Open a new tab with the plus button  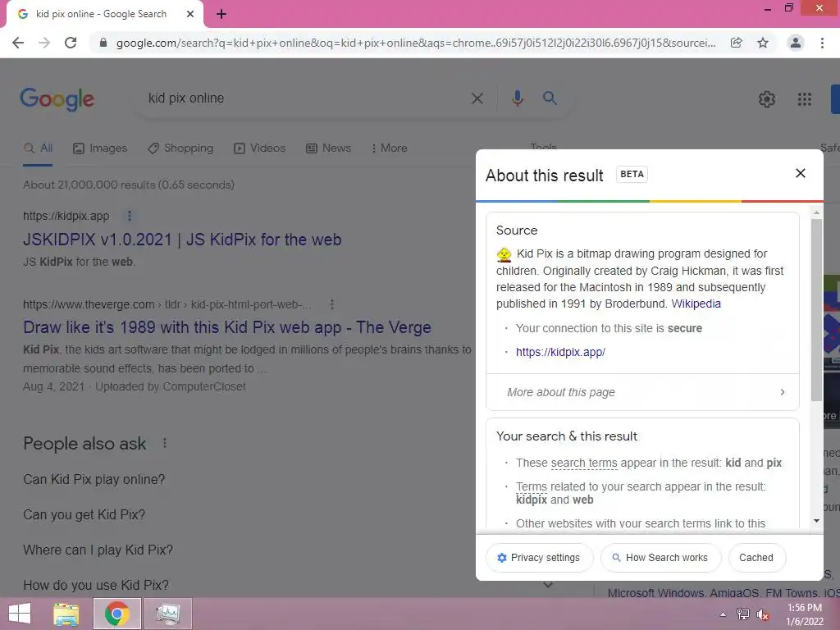click(x=221, y=15)
